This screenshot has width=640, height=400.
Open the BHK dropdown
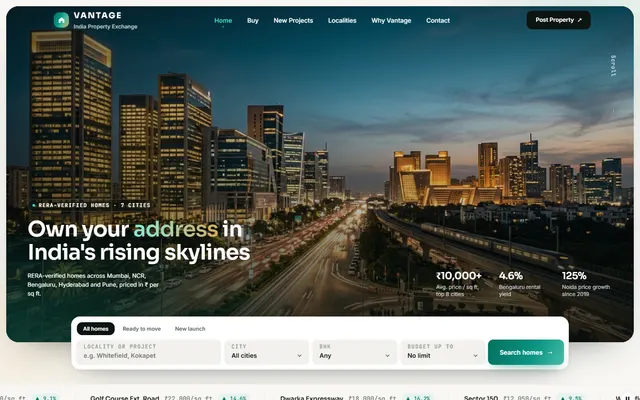(355, 351)
